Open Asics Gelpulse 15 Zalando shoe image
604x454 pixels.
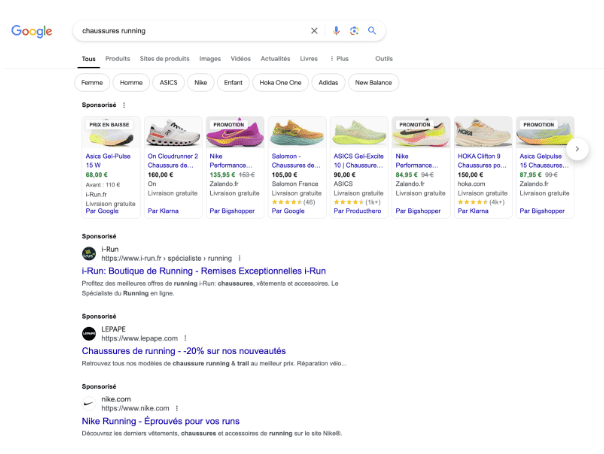coord(545,132)
